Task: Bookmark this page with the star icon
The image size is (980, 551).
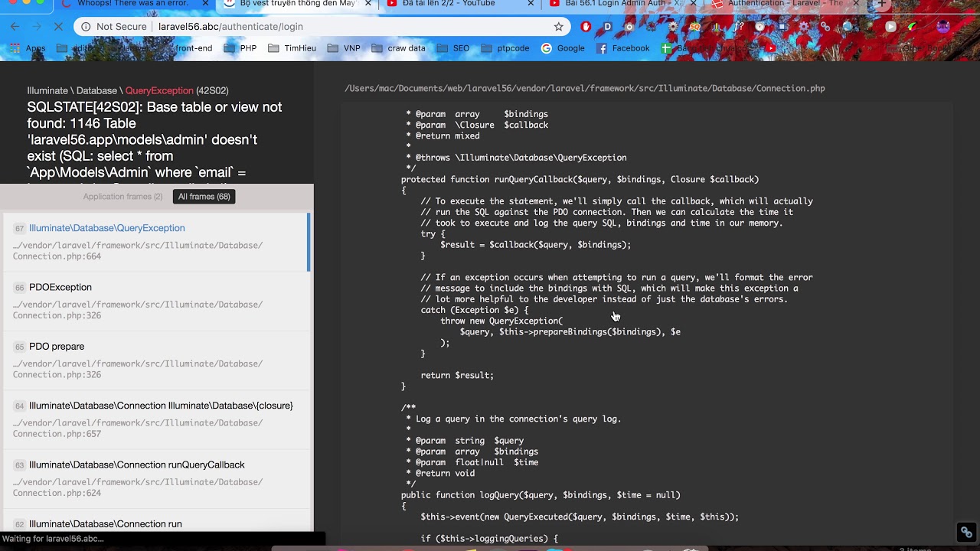Action: [x=559, y=27]
